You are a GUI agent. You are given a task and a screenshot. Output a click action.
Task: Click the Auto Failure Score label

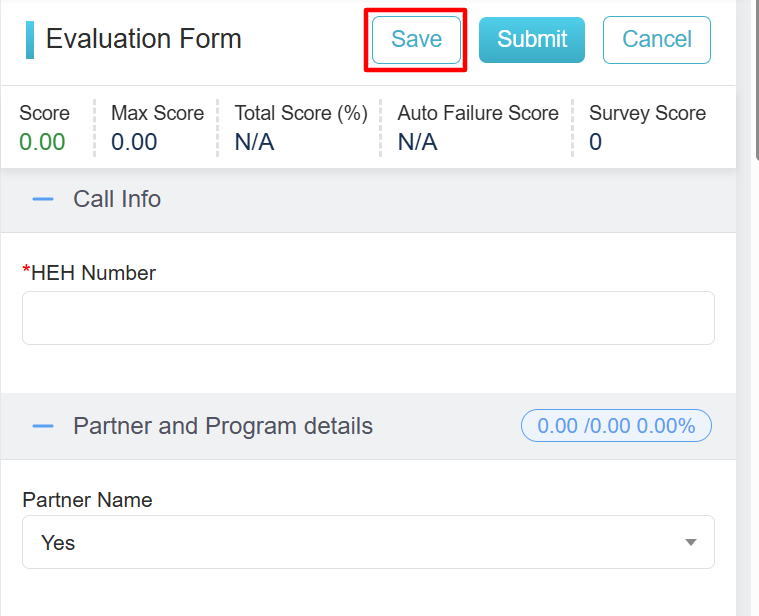(478, 113)
